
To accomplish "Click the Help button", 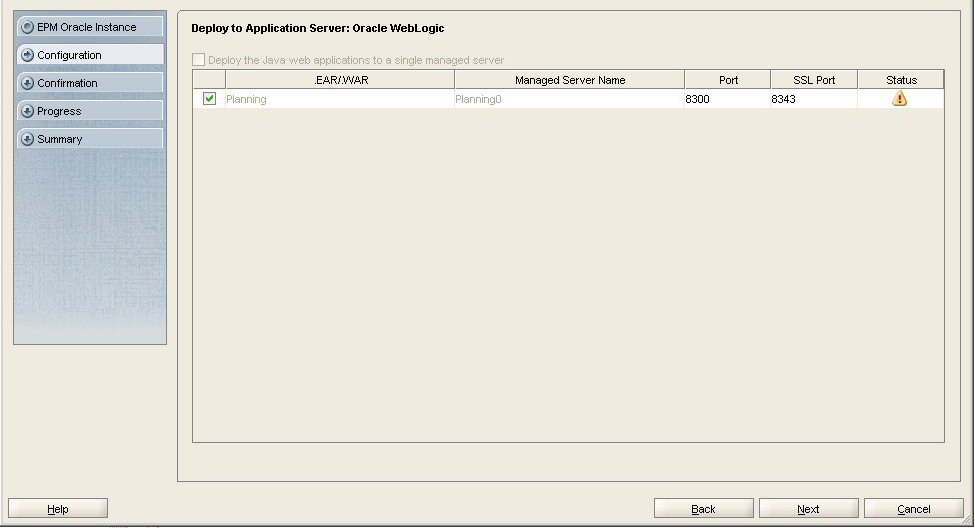I will click(58, 509).
